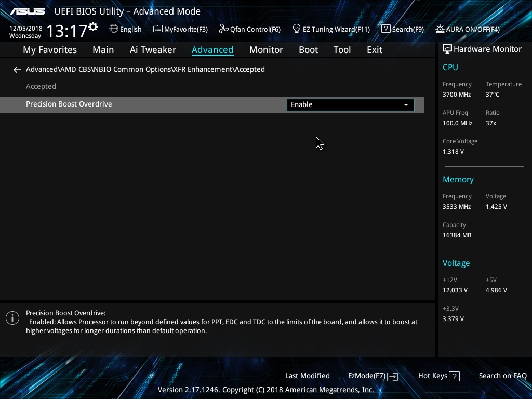Image resolution: width=532 pixels, height=399 pixels.
Task: Open the Exit tab
Action: pos(375,50)
